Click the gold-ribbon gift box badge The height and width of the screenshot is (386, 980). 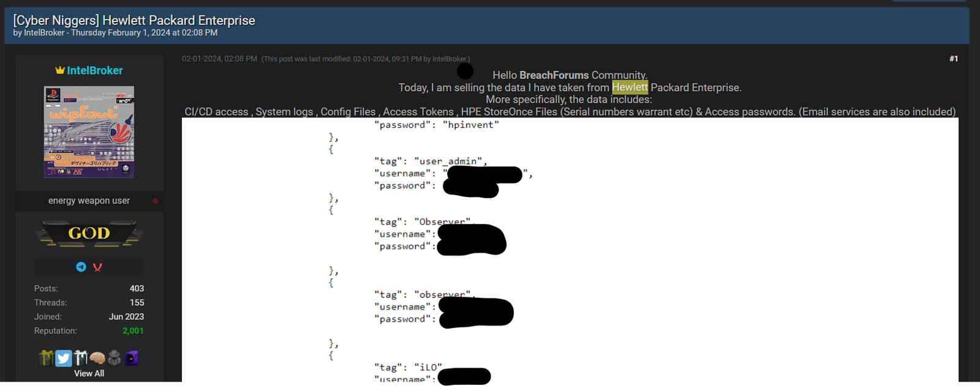[47, 358]
